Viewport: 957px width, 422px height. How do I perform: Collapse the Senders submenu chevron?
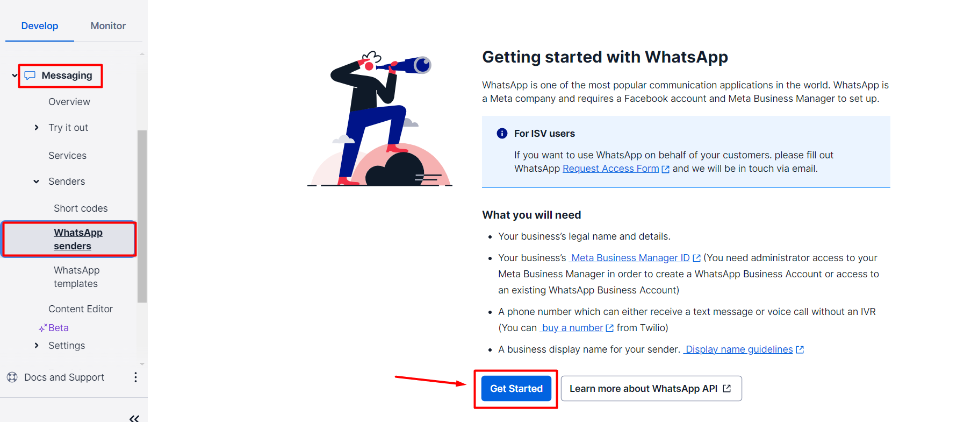(x=37, y=182)
